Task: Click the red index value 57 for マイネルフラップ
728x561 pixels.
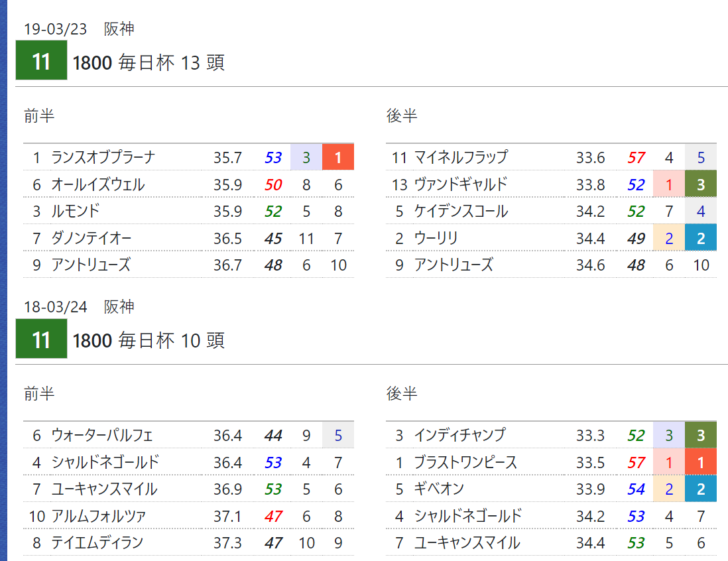Action: (636, 157)
